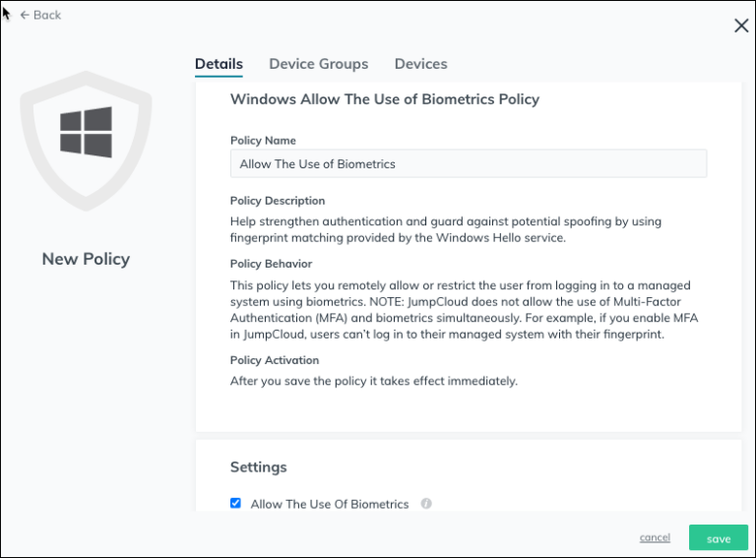756x558 pixels.
Task: Click the New Policy title text
Action: click(86, 259)
